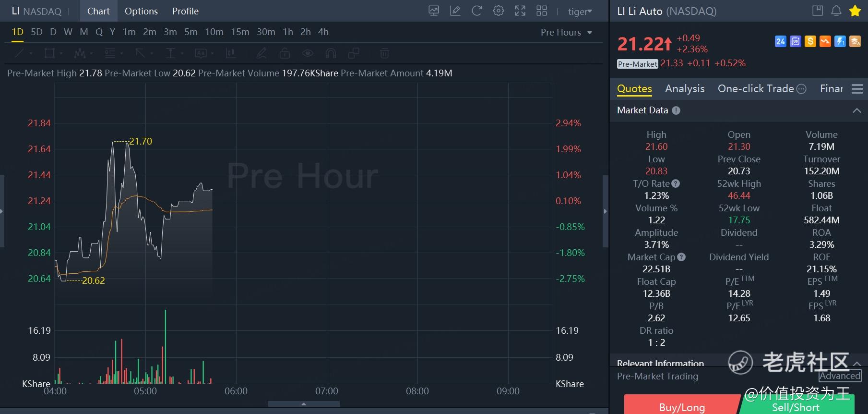Click the tan stacked layers badge icon
This screenshot has width=868, height=414.
point(855,41)
